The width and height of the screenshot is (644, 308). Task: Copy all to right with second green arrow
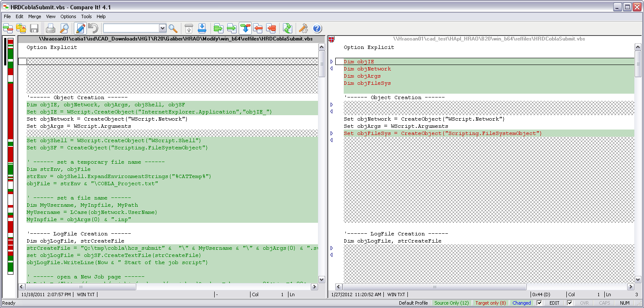click(232, 28)
